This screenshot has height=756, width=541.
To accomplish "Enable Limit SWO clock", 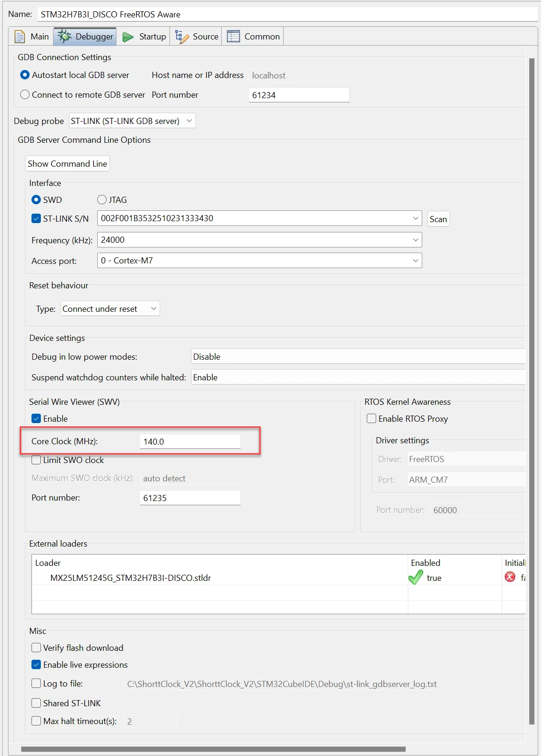I will (x=36, y=460).
